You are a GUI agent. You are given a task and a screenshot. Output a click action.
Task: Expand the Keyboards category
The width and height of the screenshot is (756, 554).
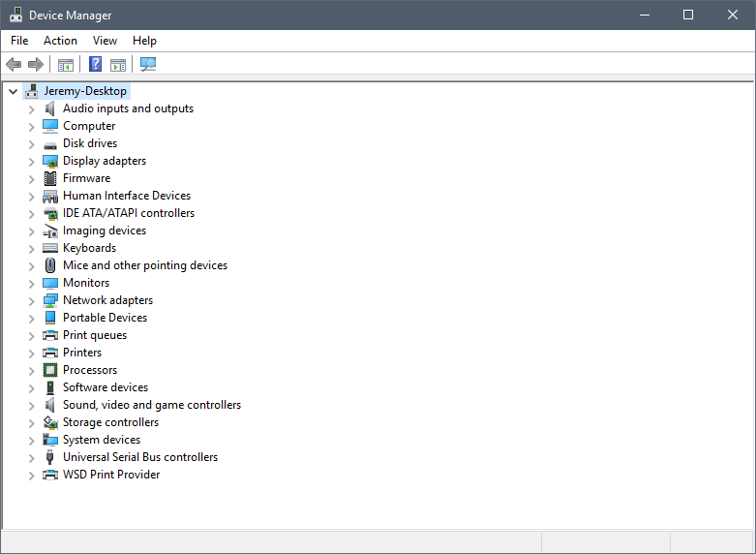coord(31,249)
